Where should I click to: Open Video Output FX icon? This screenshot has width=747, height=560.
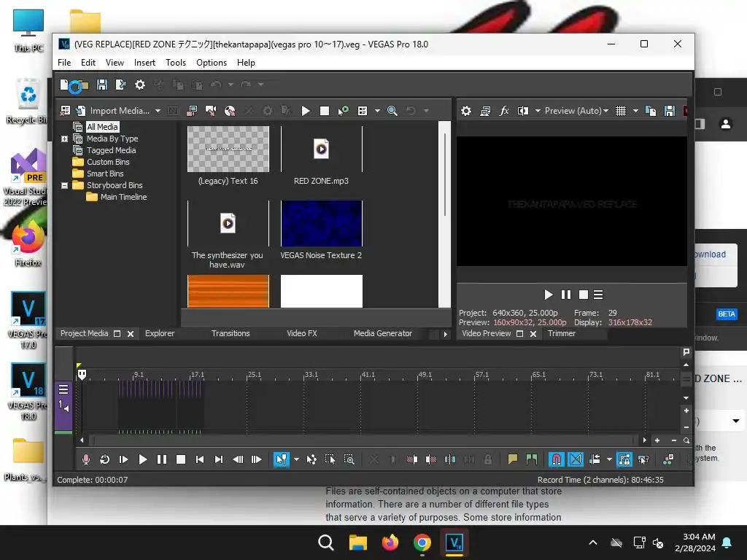[504, 111]
